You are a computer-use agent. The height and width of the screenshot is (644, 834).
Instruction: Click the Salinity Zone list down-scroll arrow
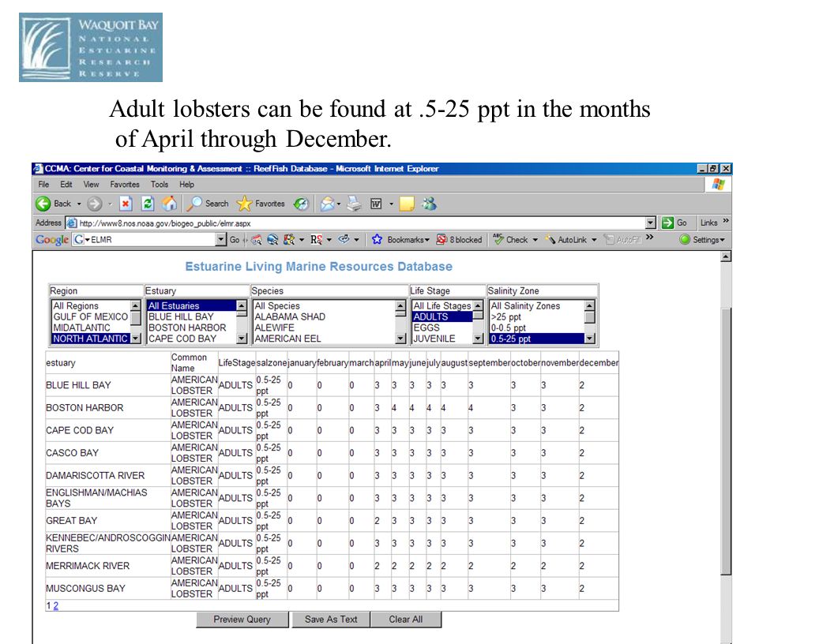(589, 339)
